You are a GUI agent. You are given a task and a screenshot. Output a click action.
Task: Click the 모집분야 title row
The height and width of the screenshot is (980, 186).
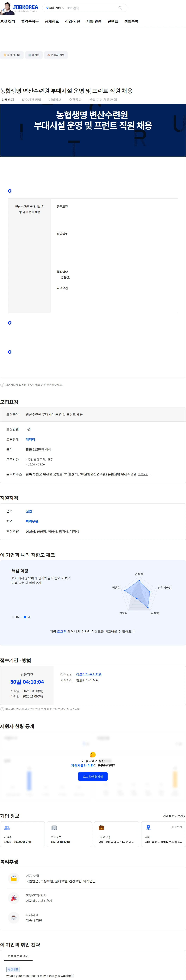point(93,415)
